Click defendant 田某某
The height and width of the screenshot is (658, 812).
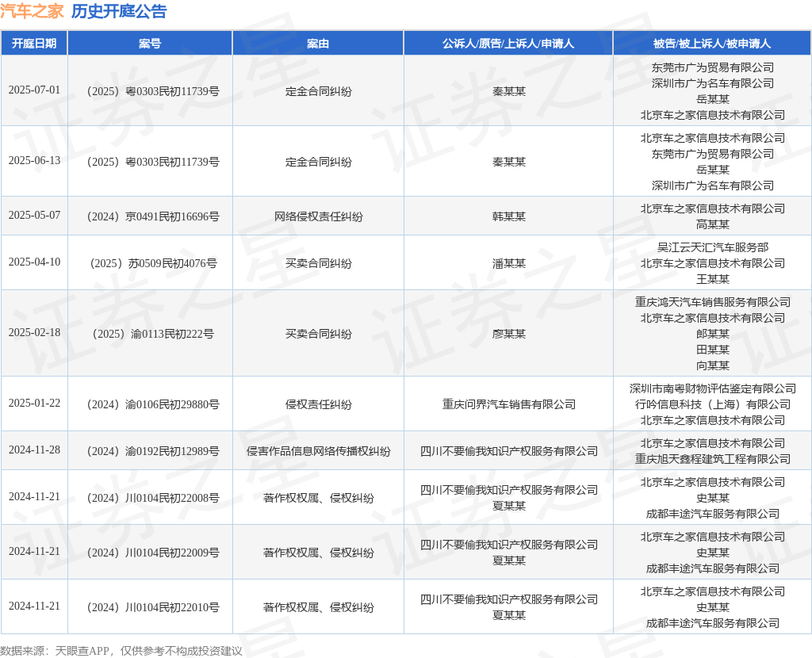click(713, 350)
